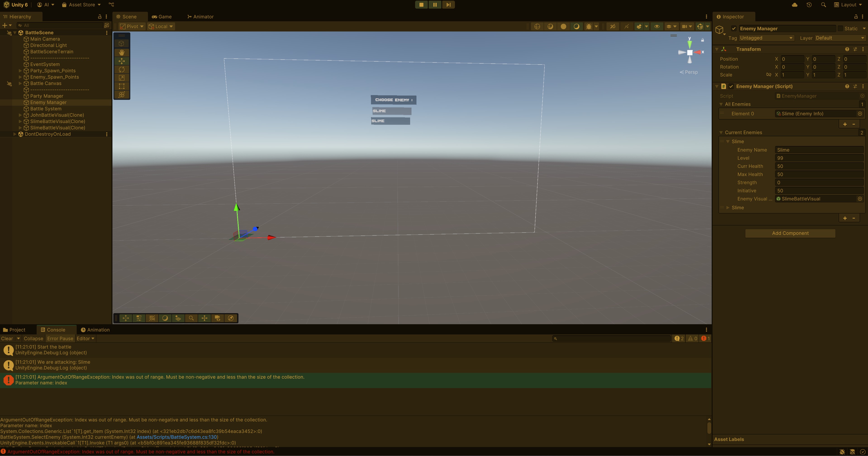The height and width of the screenshot is (456, 868).
Task: Click the Add Component button
Action: 790,233
